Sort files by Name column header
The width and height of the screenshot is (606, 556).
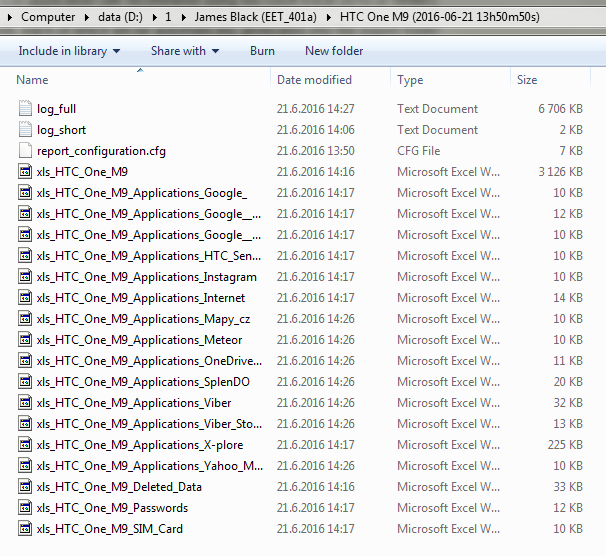pyautogui.click(x=32, y=80)
